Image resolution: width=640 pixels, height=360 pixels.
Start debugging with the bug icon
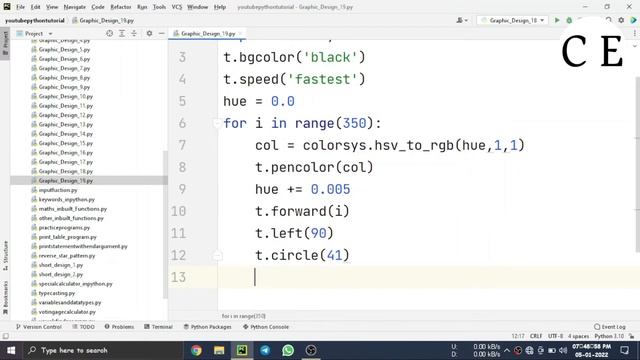point(569,20)
